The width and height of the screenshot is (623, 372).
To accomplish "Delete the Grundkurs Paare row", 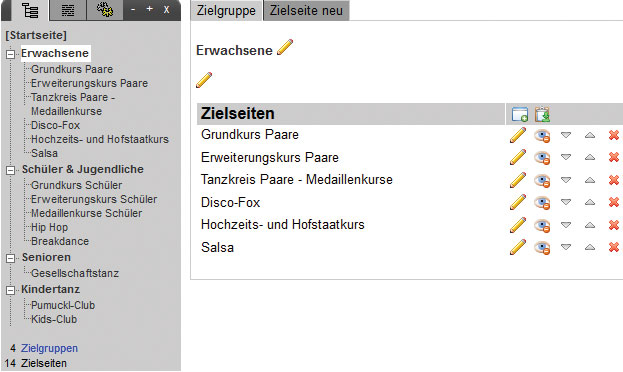I will (x=614, y=135).
